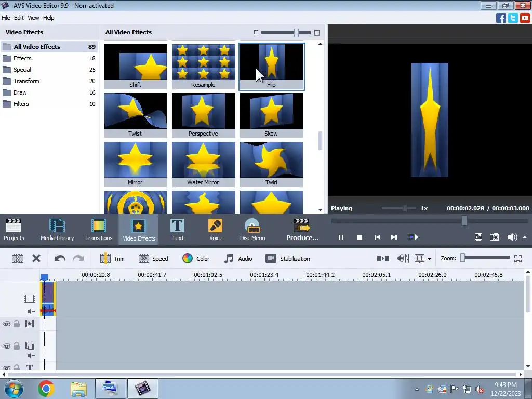
Task: Click the zoom to fit timeline icon
Action: click(x=518, y=259)
